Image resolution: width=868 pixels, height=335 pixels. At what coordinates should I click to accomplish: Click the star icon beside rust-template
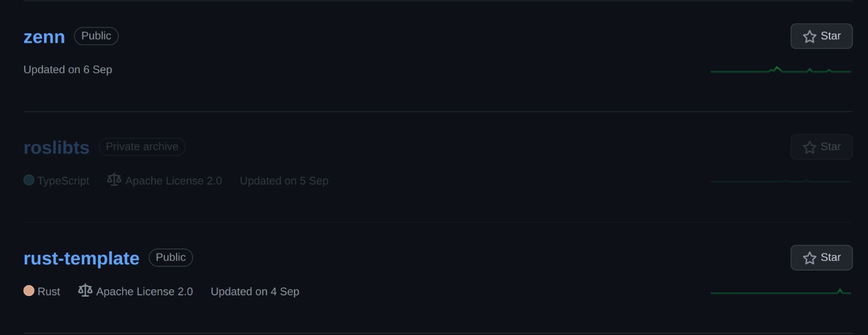coord(809,258)
